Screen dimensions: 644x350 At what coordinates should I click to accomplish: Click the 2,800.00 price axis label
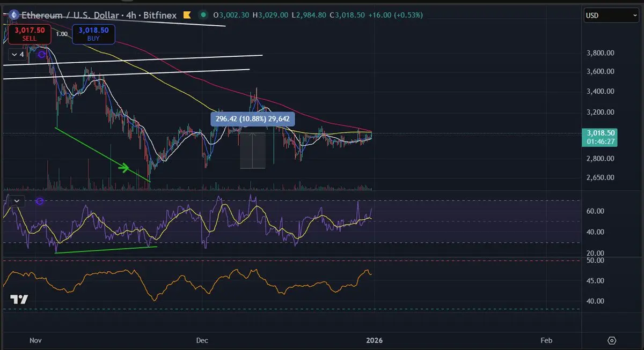(x=599, y=159)
